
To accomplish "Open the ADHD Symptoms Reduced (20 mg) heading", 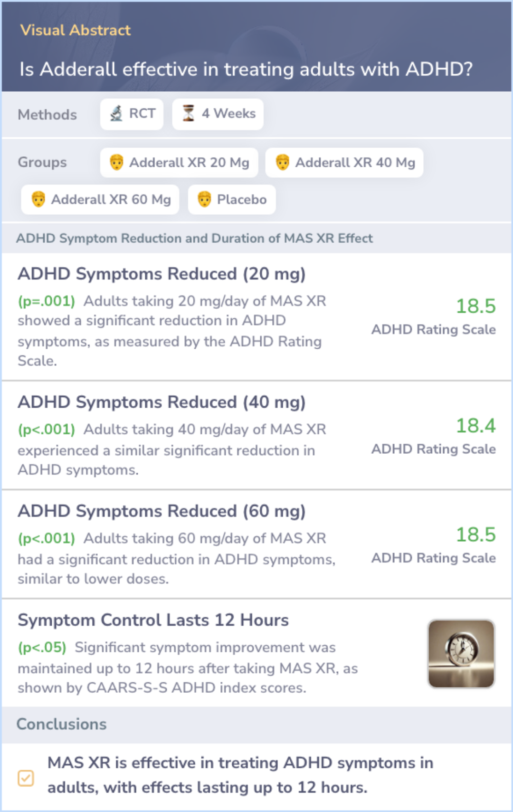I will click(x=161, y=274).
